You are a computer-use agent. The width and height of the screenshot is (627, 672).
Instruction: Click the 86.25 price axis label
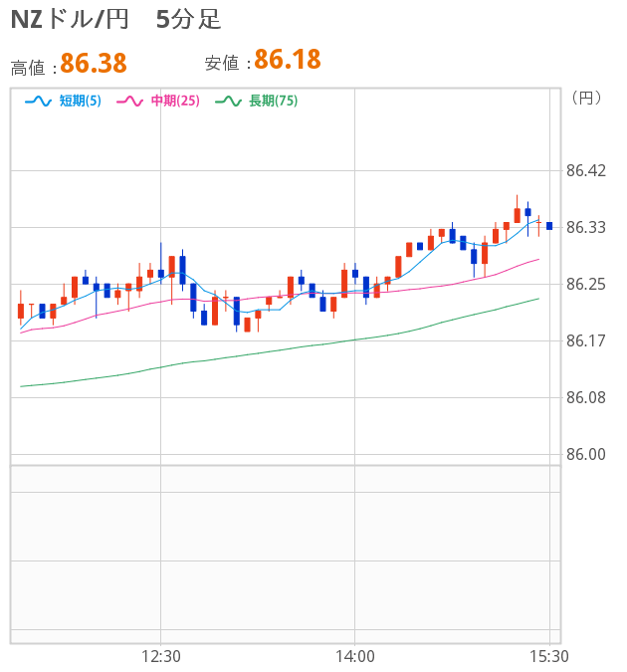pos(586,284)
